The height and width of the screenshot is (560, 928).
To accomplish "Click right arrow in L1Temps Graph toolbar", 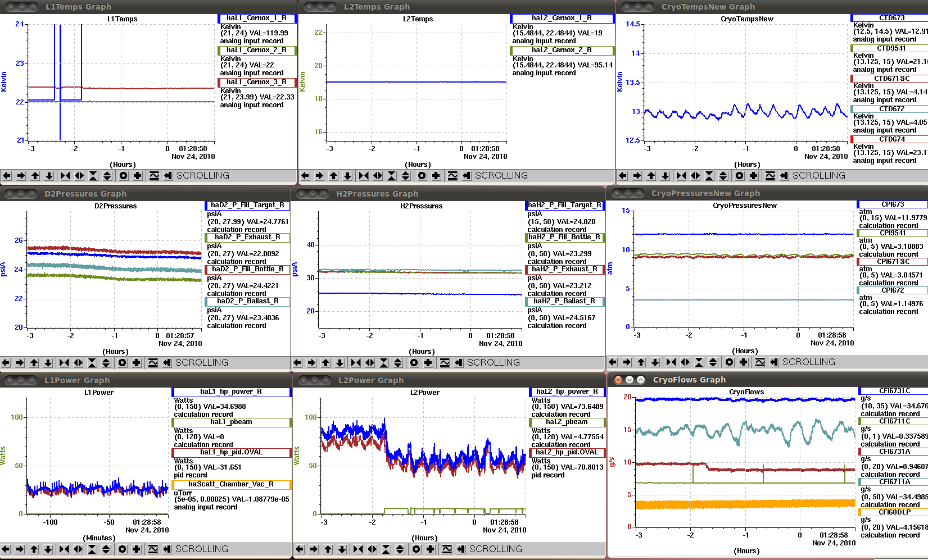I will pyautogui.click(x=21, y=176).
